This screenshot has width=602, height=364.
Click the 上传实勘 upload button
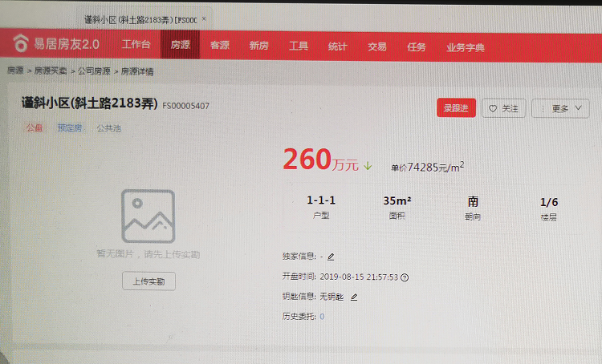coord(148,281)
